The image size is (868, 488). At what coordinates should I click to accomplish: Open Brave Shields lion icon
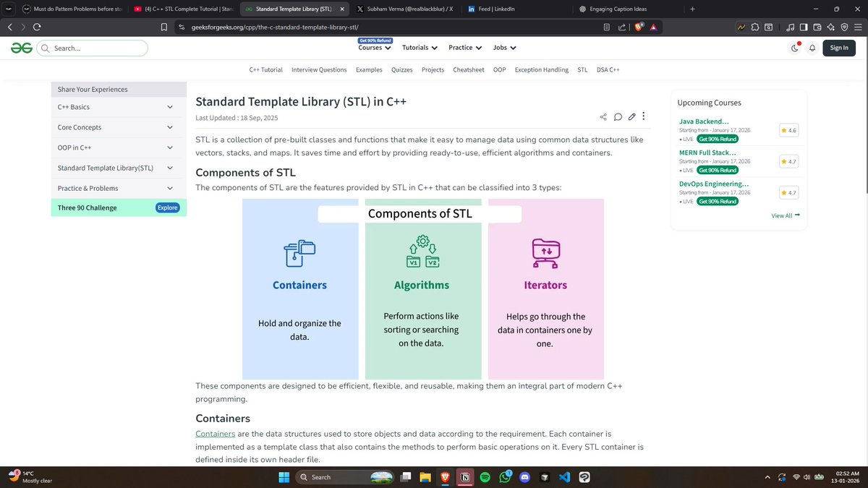[x=639, y=27]
